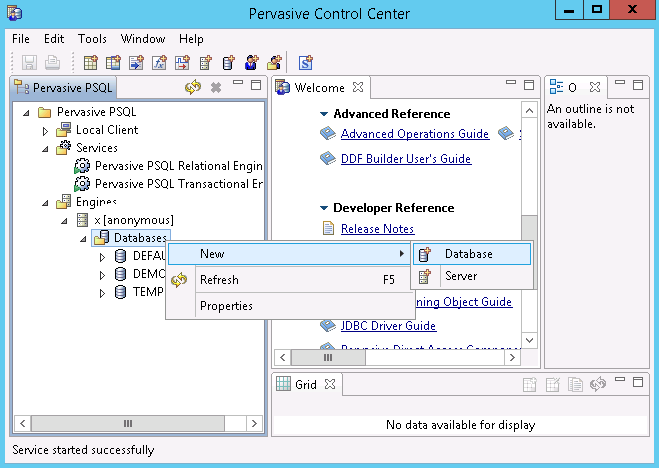Choose Database from the New submenu
Viewport: 659px width, 468px height.
pyautogui.click(x=468, y=254)
